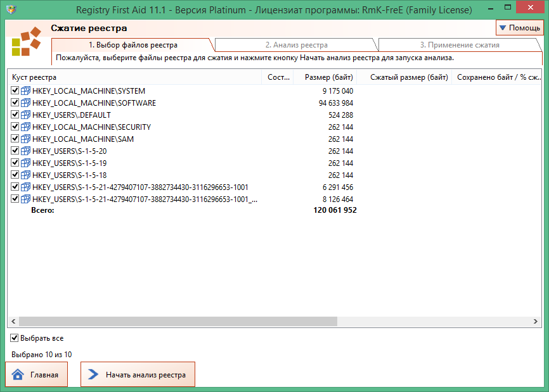Close the Registry First Aid window
549x392 pixels.
(x=531, y=7)
